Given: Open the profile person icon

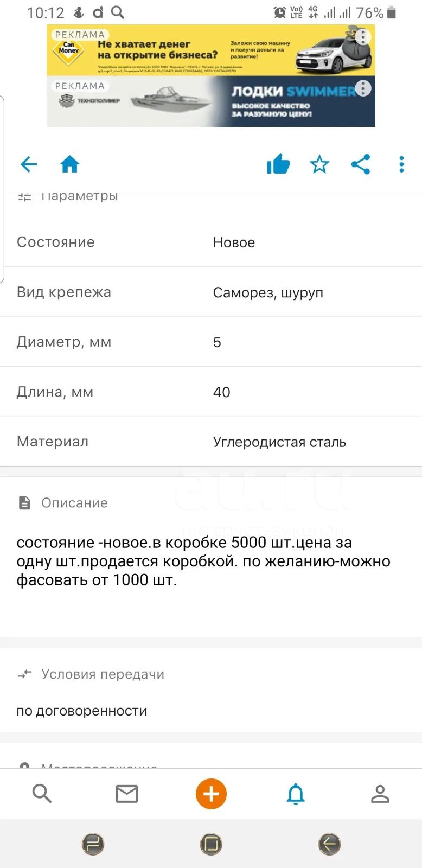Looking at the screenshot, I should coord(380,794).
